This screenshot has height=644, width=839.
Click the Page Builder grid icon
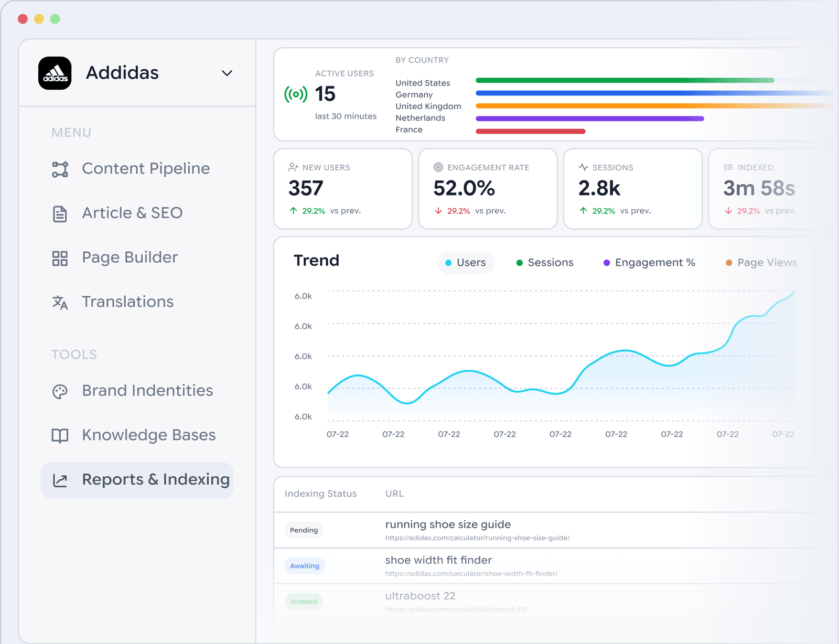pyautogui.click(x=60, y=258)
